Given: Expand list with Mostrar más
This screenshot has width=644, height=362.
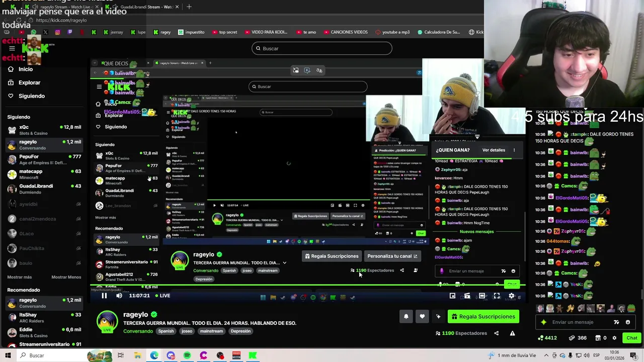Looking at the screenshot, I should tap(20, 277).
